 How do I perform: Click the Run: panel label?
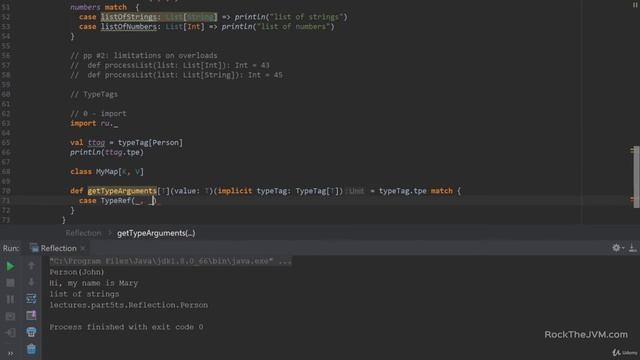11,248
